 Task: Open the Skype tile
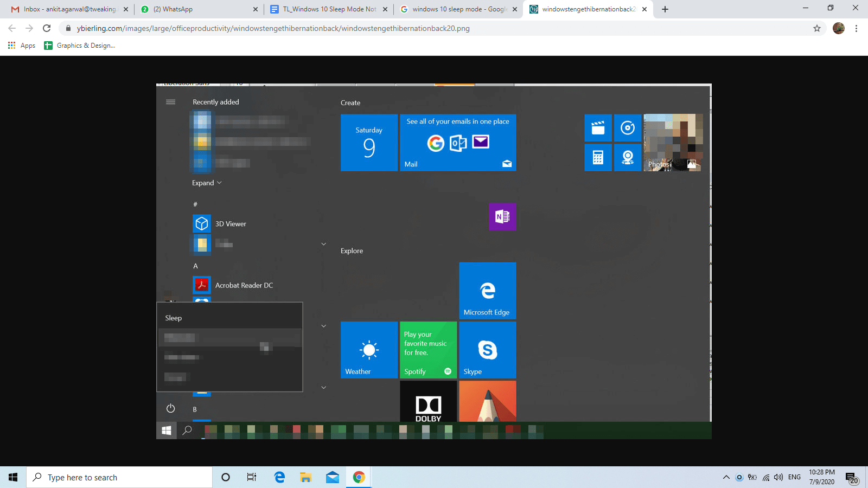click(x=487, y=350)
